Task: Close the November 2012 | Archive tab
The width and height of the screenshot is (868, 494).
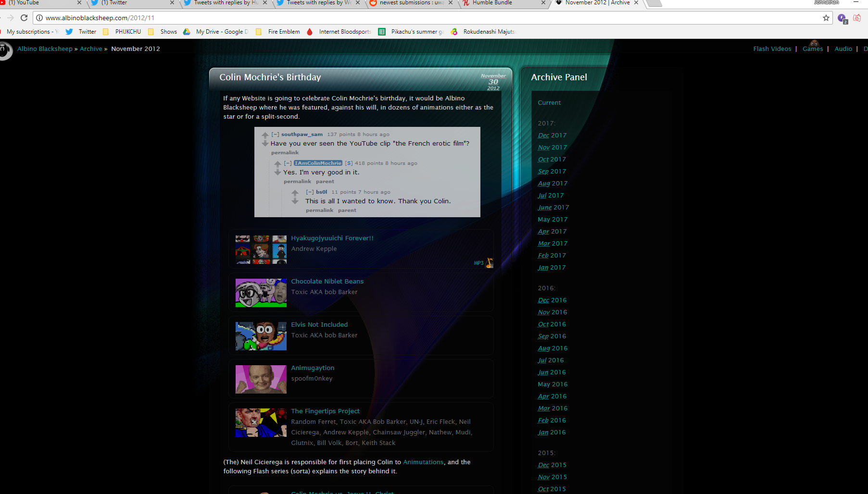Action: point(636,2)
